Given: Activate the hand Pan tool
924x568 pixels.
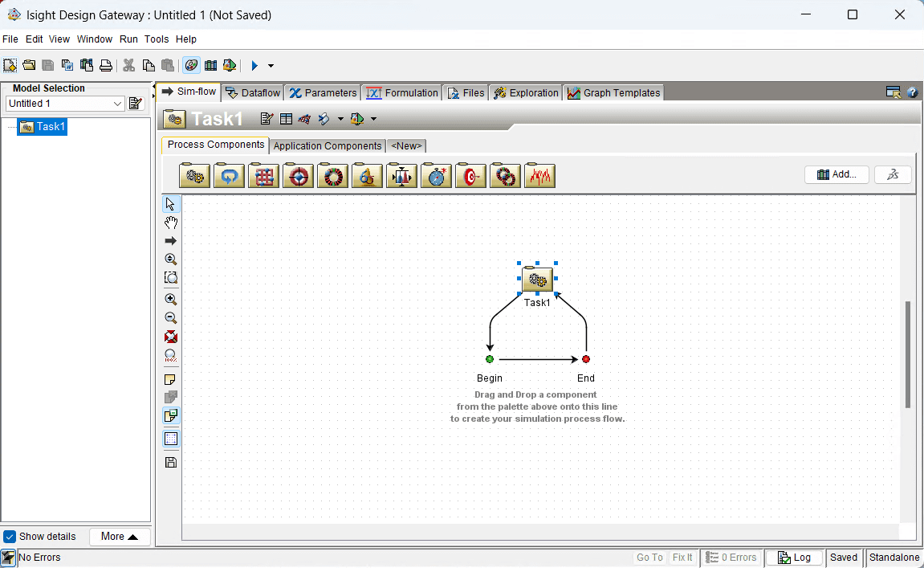Looking at the screenshot, I should click(171, 223).
